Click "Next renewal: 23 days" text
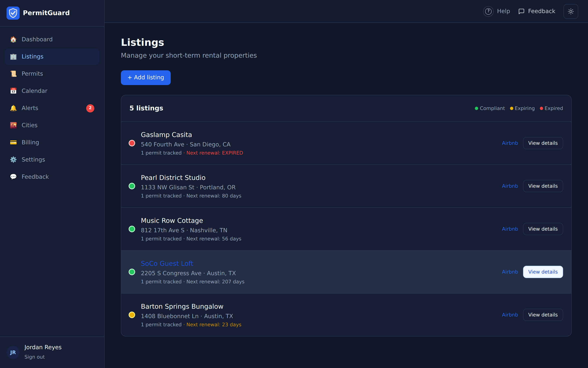 coord(214,325)
